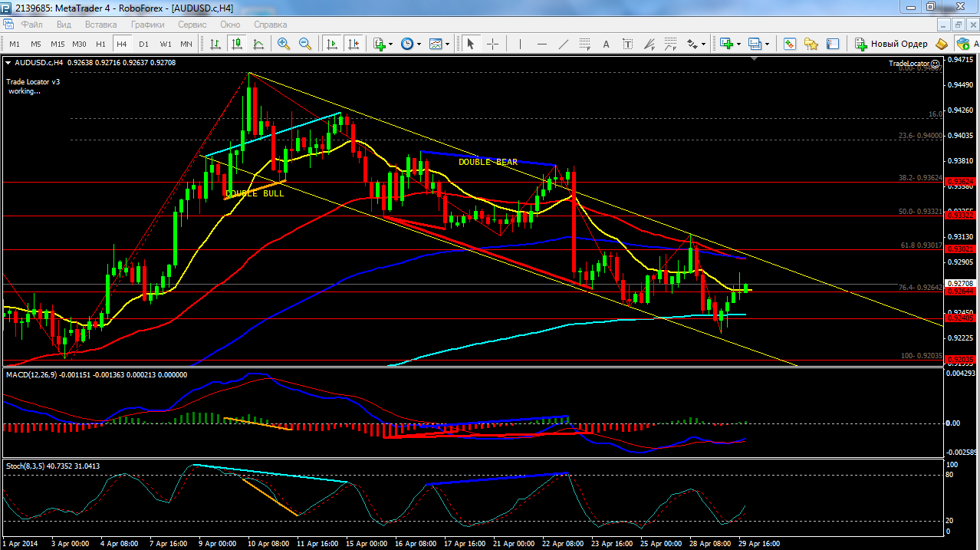980x550 pixels.
Task: Open the chart templates icon
Action: coord(436,44)
